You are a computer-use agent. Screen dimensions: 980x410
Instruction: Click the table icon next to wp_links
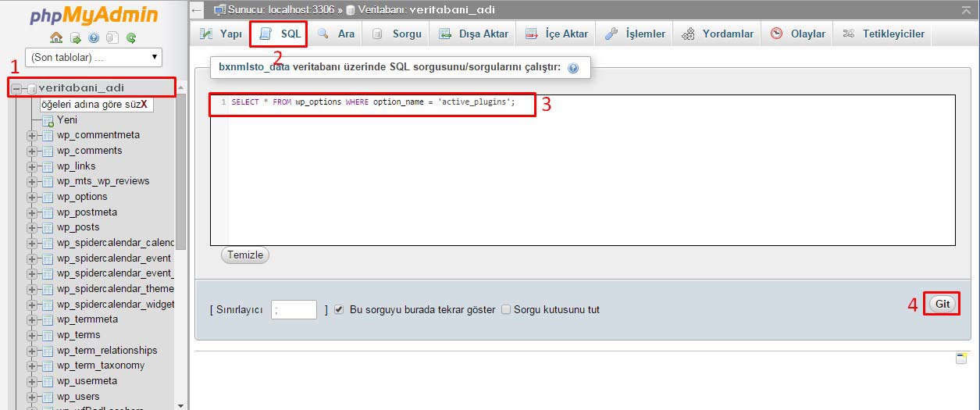coord(48,166)
